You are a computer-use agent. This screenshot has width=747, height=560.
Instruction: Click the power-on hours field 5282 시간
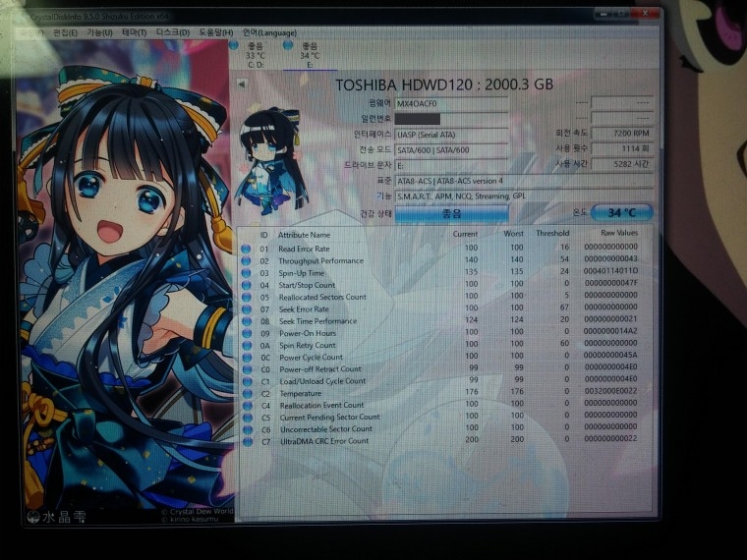tap(622, 164)
